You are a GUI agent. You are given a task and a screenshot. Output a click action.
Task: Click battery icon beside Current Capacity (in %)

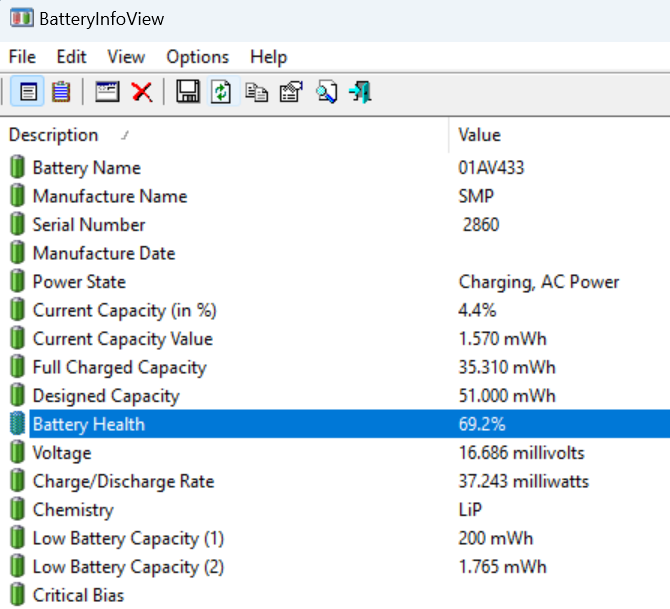[x=17, y=310]
